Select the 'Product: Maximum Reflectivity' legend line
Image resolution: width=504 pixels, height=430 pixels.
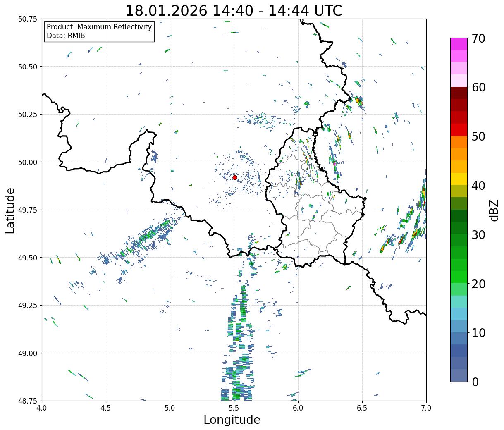click(99, 27)
